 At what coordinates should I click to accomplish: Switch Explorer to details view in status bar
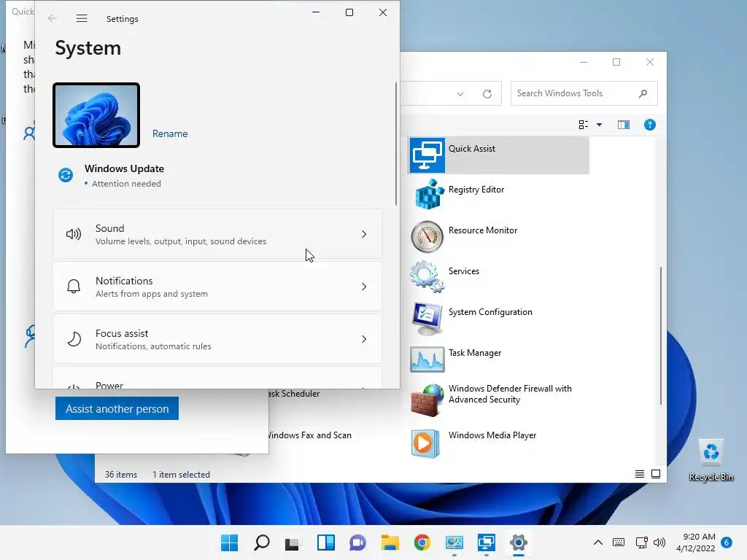coord(639,474)
